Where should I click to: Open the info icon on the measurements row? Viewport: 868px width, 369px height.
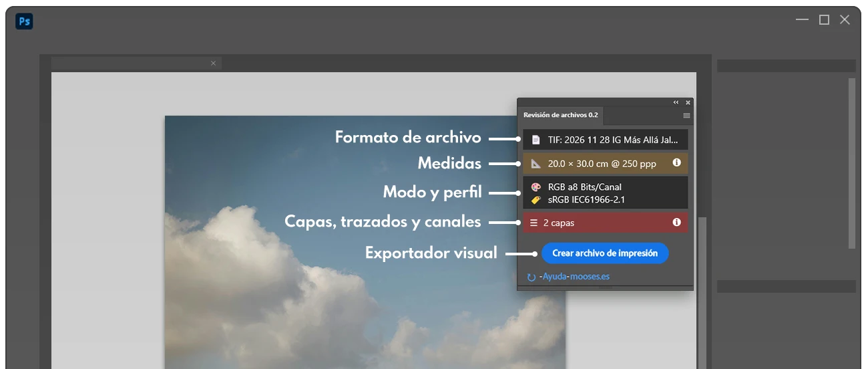pyautogui.click(x=676, y=162)
